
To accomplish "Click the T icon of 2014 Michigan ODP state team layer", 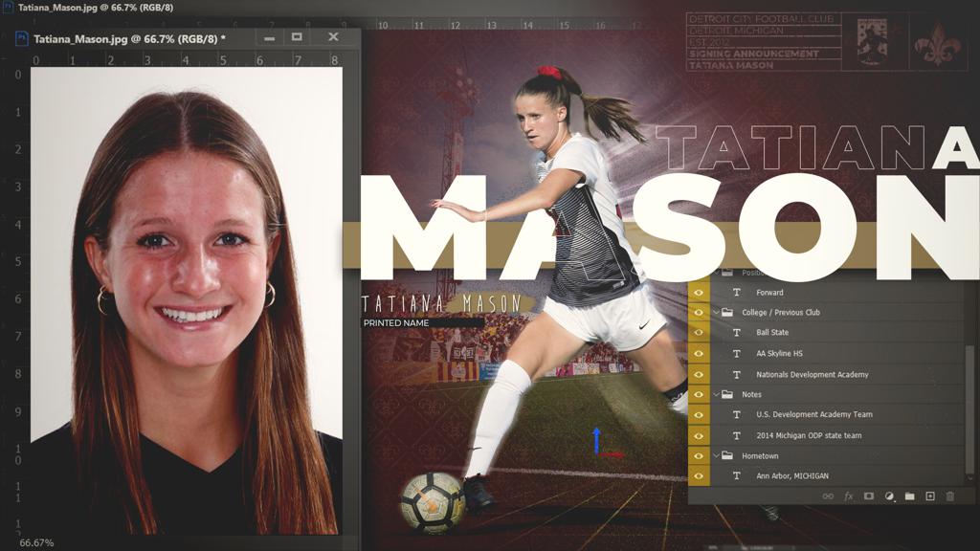I will click(737, 436).
